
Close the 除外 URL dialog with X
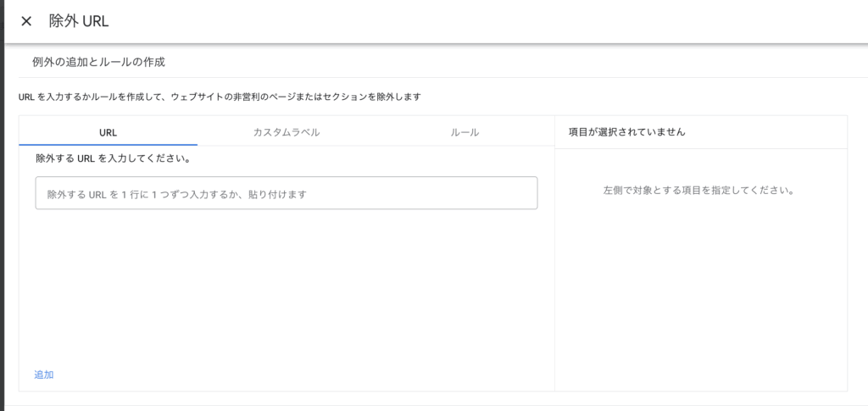point(26,21)
